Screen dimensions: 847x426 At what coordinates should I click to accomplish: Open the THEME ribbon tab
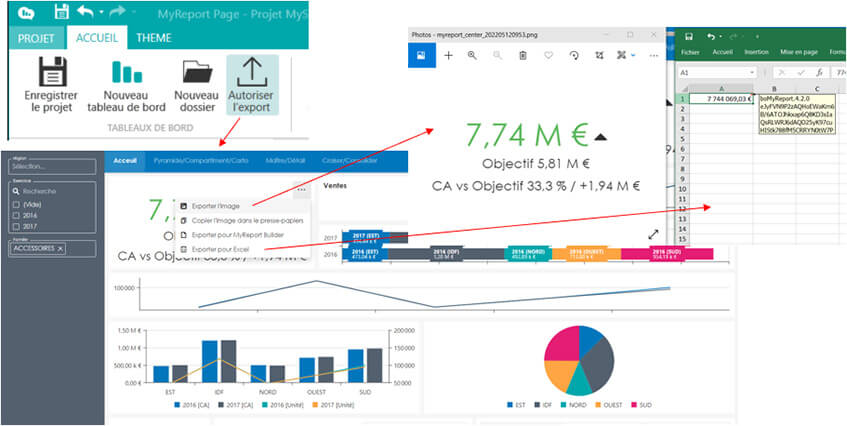154,38
